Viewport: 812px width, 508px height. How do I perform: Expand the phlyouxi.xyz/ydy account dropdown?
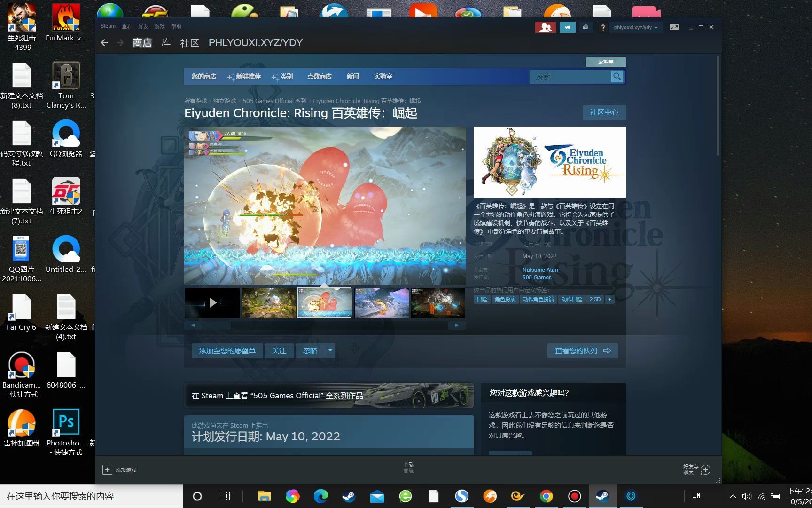pos(635,27)
